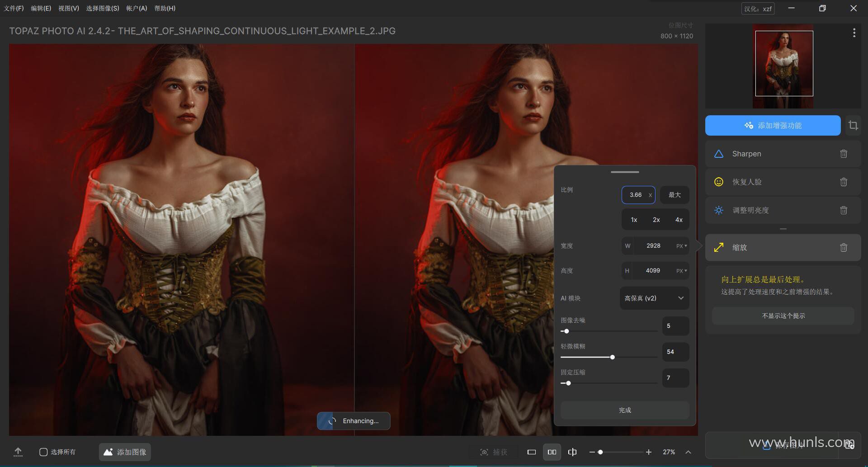Click the crop tool icon
868x467 pixels.
tap(853, 125)
